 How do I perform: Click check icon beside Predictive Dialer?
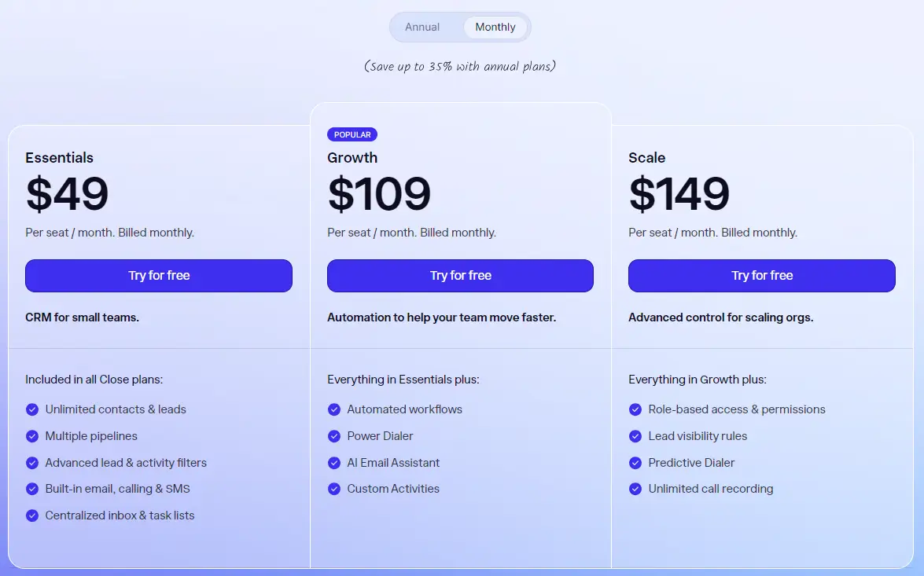coord(635,463)
